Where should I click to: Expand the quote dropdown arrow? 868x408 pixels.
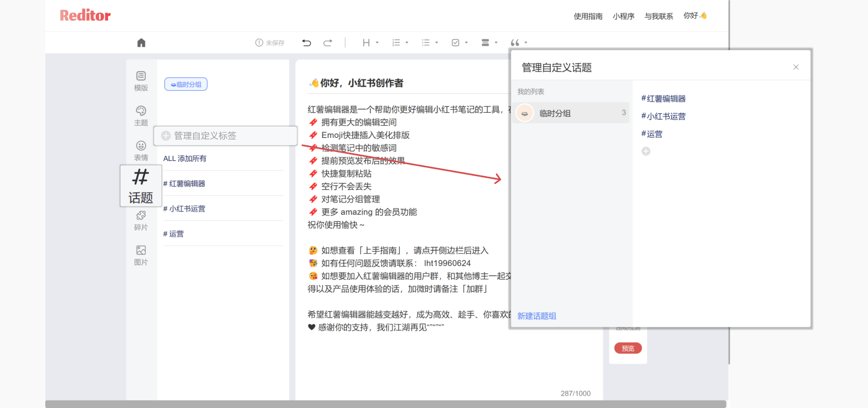(526, 42)
